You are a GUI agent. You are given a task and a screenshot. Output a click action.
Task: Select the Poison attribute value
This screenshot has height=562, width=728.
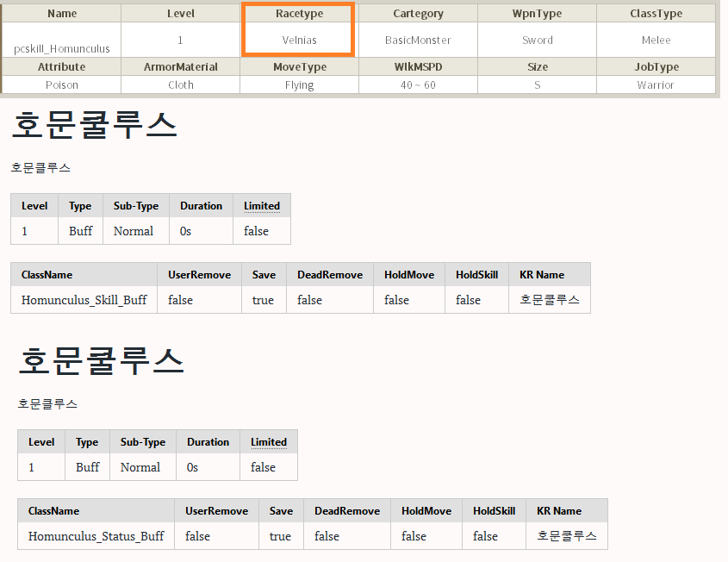click(x=62, y=85)
